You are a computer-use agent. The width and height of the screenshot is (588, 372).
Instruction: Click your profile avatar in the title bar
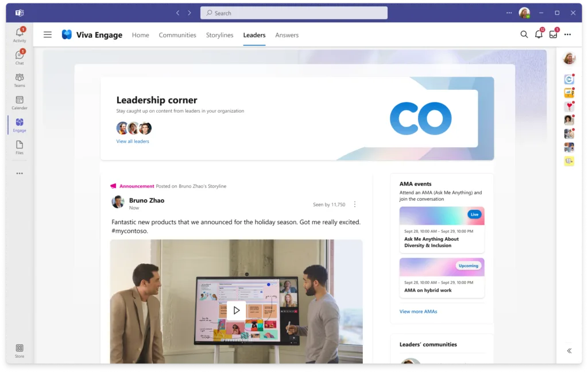pyautogui.click(x=525, y=13)
